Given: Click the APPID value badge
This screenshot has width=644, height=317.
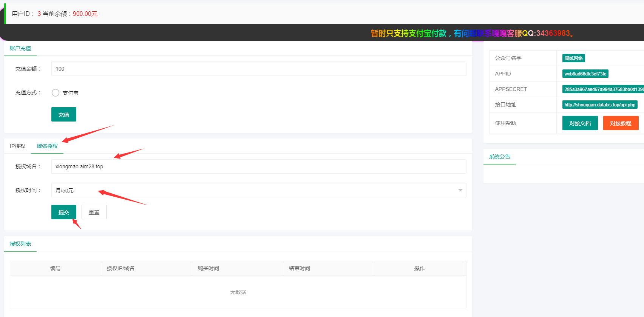Looking at the screenshot, I should tap(585, 74).
